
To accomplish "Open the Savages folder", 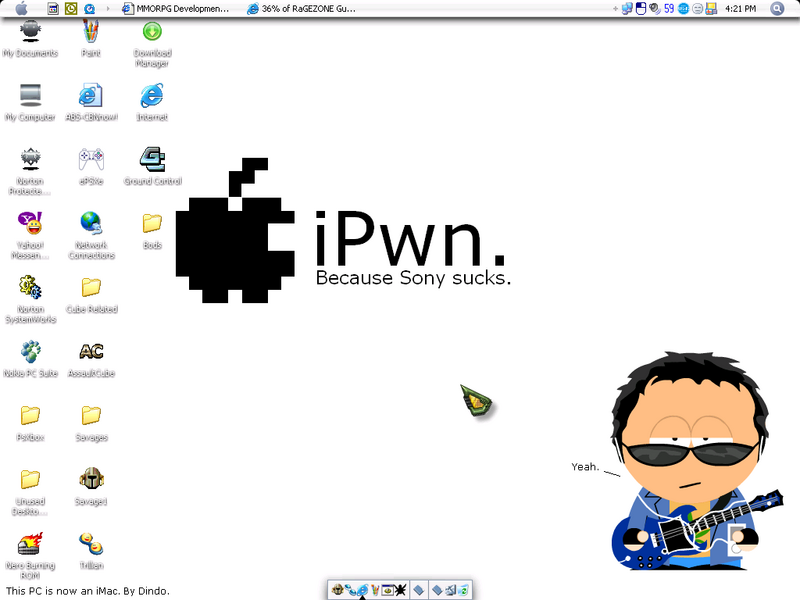I will [91, 423].
